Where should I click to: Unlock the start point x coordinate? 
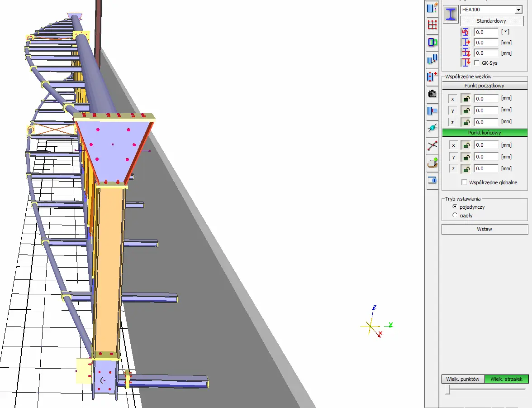(x=466, y=99)
